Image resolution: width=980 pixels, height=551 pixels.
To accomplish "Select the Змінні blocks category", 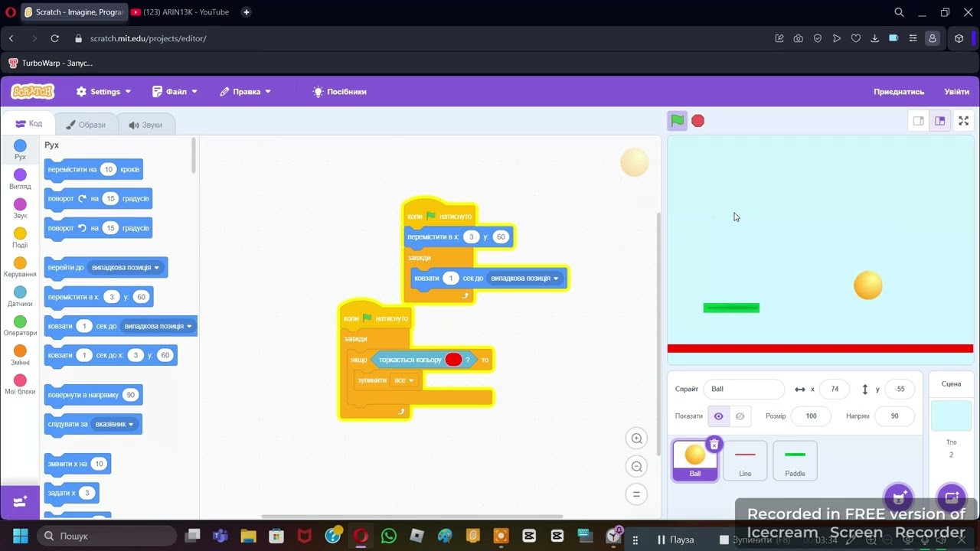I will pyautogui.click(x=20, y=356).
